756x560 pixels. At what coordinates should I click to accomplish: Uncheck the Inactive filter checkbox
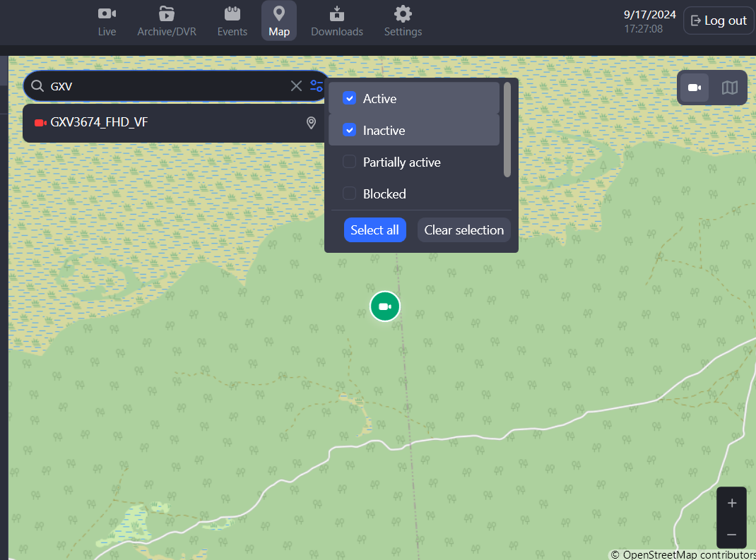[349, 131]
